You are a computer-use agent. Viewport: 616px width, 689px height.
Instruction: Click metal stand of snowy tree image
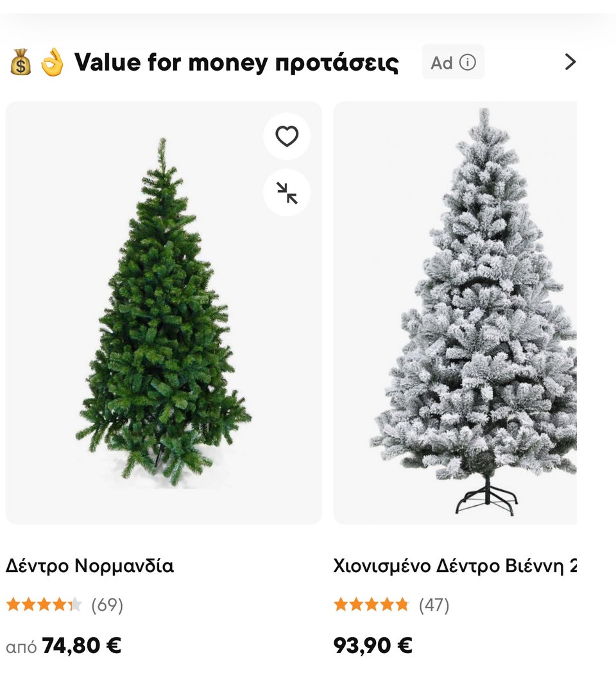(486, 496)
